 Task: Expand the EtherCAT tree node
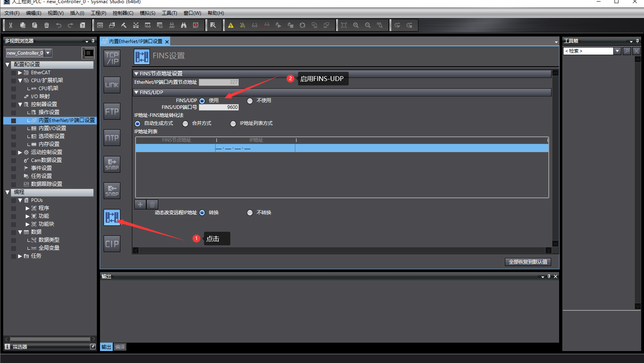tap(20, 73)
